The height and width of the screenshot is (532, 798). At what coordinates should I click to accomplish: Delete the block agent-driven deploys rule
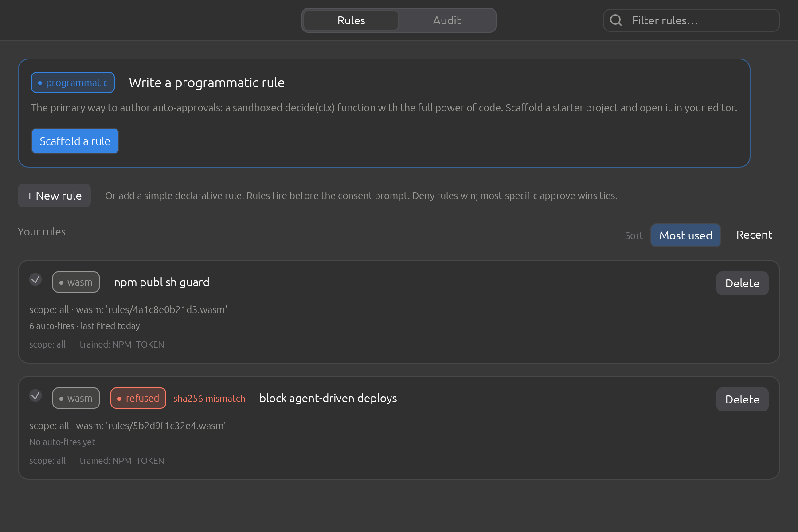click(x=742, y=399)
